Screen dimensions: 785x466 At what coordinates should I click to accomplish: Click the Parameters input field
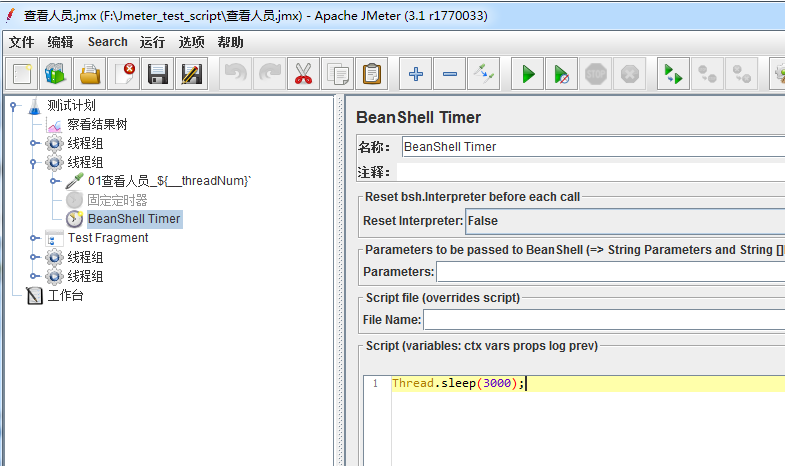[x=611, y=272]
